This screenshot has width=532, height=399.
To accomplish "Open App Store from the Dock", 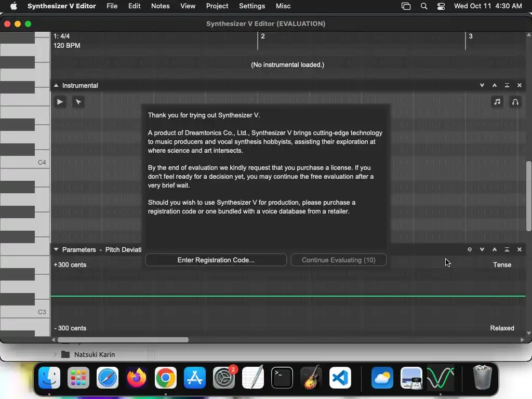I will coord(195,378).
